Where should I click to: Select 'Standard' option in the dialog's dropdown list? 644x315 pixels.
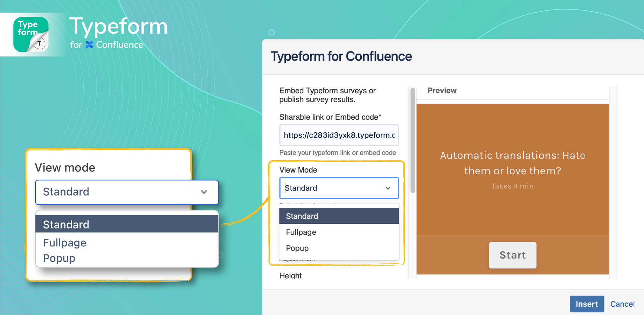(339, 216)
